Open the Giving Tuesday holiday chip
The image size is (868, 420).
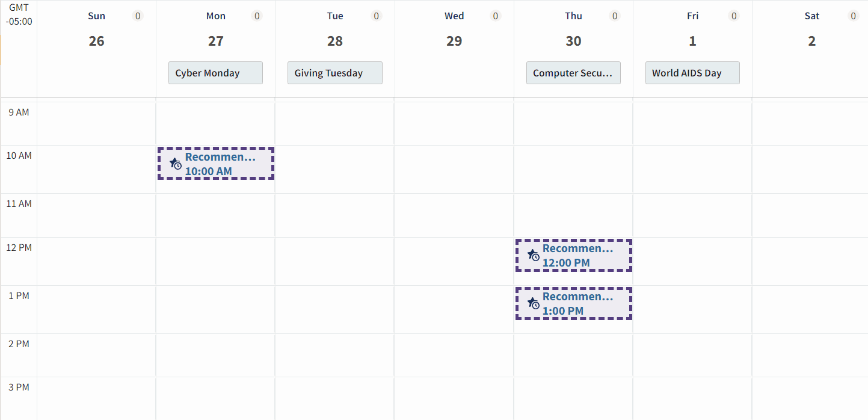tap(334, 72)
